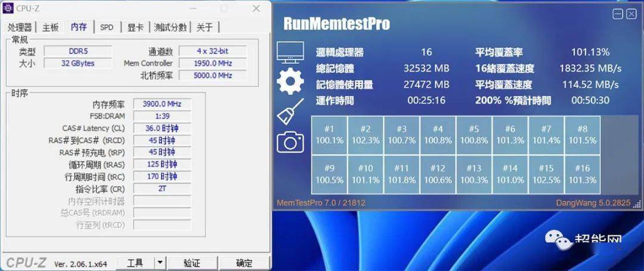Select memory test thread #3 tile
This screenshot has height=271, width=644.
(402, 135)
